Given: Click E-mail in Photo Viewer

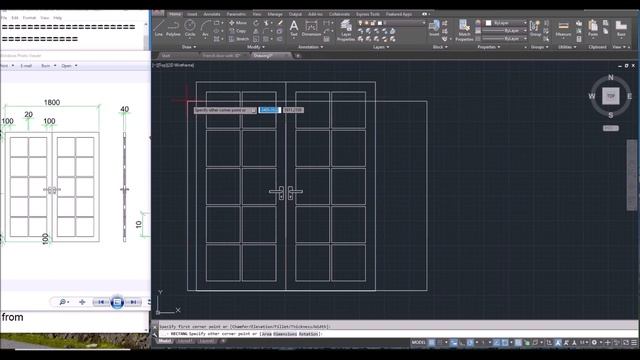Looking at the screenshot, I should click(x=26, y=66).
